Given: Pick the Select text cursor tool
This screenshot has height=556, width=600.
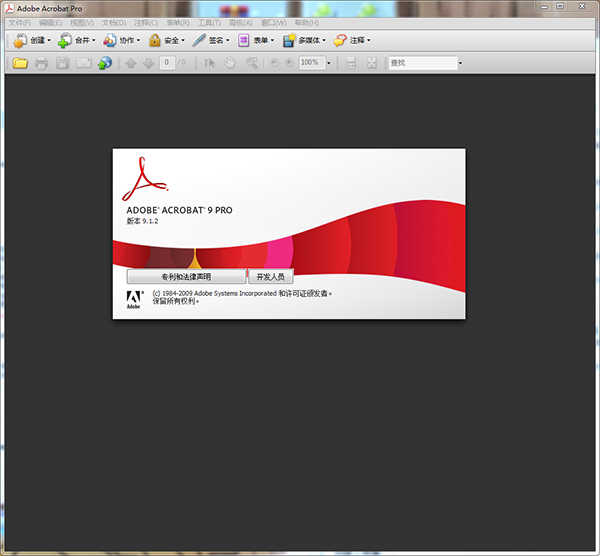Looking at the screenshot, I should (x=209, y=63).
